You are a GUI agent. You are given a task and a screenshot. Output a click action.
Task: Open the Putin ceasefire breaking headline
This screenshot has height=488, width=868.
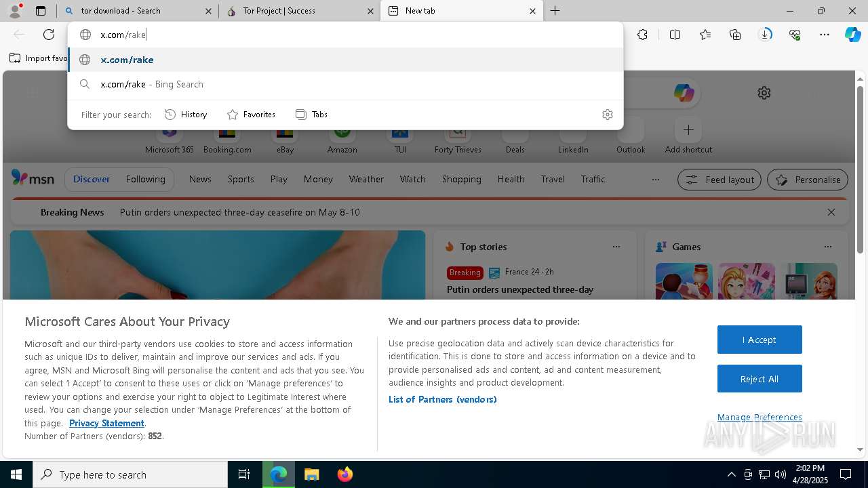pyautogui.click(x=240, y=212)
